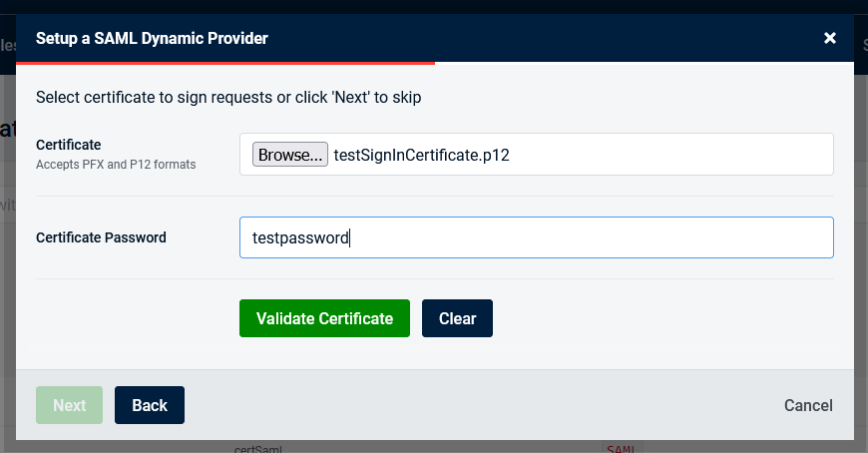Click the dark dialog header bar
This screenshot has height=453, width=868.
(x=549, y=39)
